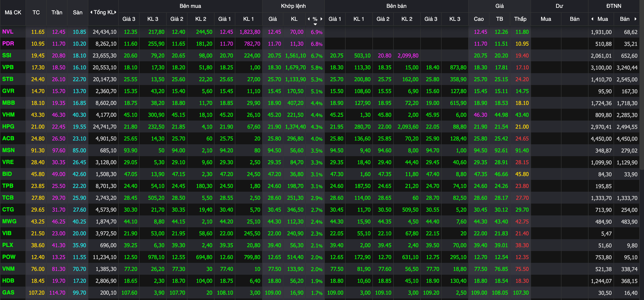Click the right arrow beside the % header
644x300 pixels.
point(321,19)
